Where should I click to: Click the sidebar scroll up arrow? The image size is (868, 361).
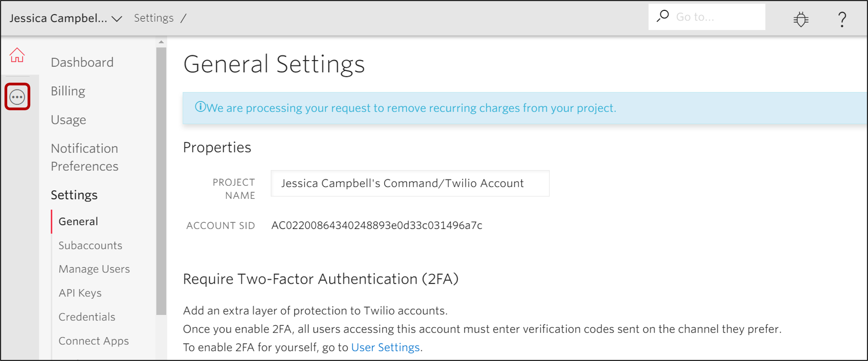[161, 42]
